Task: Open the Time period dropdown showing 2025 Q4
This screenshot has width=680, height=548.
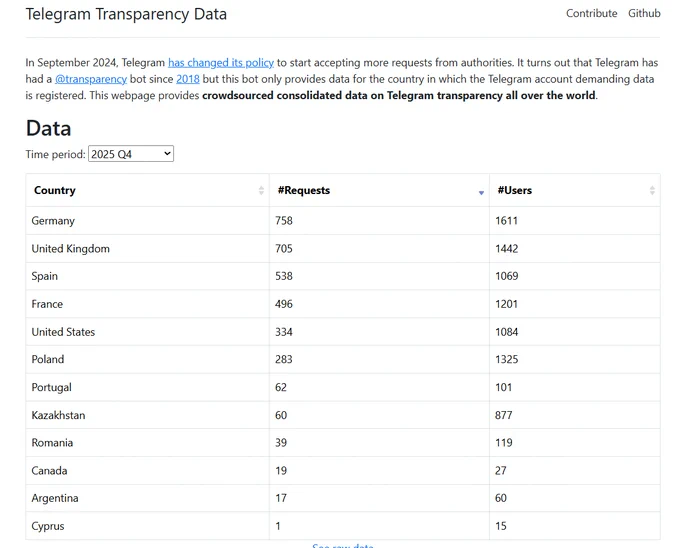Action: click(x=131, y=154)
